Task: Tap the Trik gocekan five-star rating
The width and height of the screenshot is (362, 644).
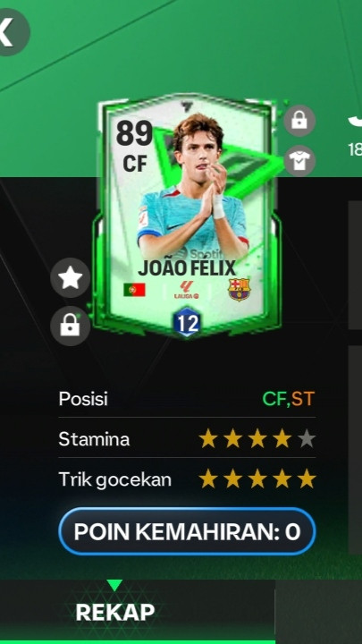Action: 257,479
